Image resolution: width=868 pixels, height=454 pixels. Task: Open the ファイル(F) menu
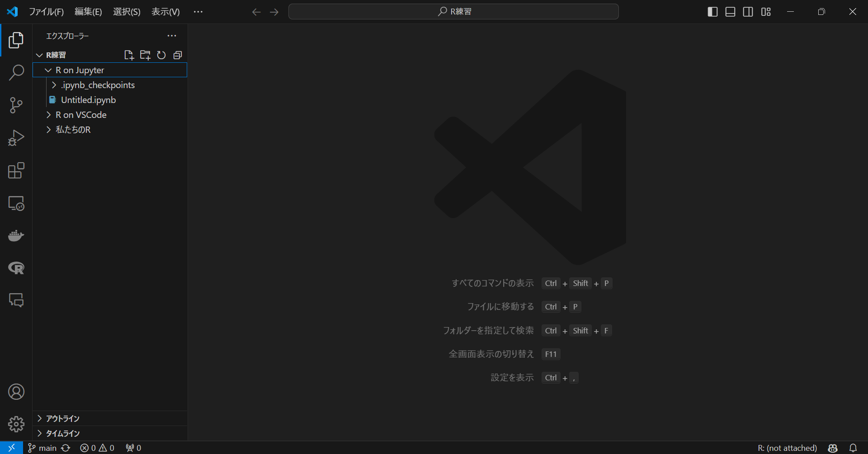[46, 12]
